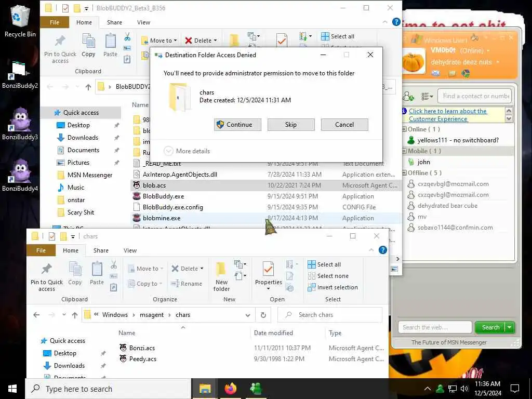532x399 pixels.
Task: Click volume icon in system tray
Action: (x=464, y=389)
